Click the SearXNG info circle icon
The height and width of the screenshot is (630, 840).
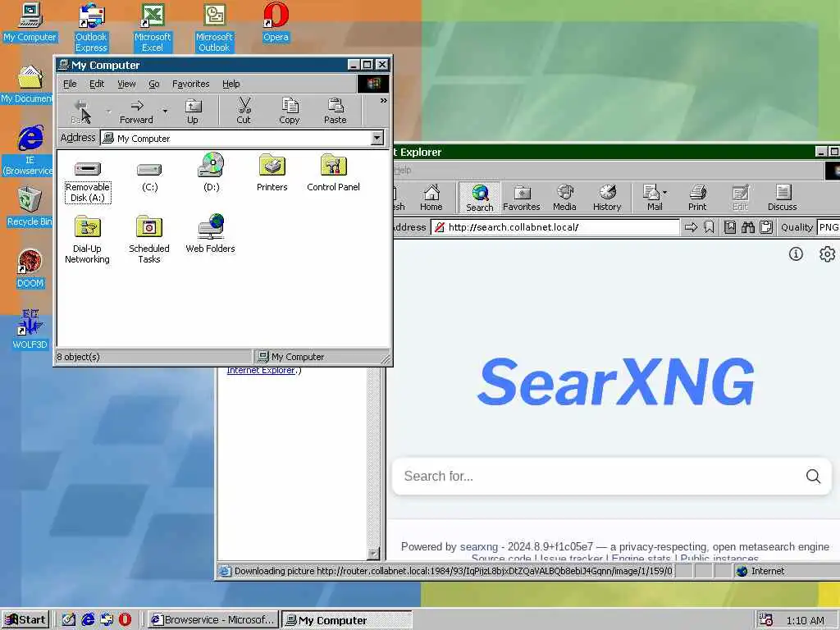click(796, 254)
